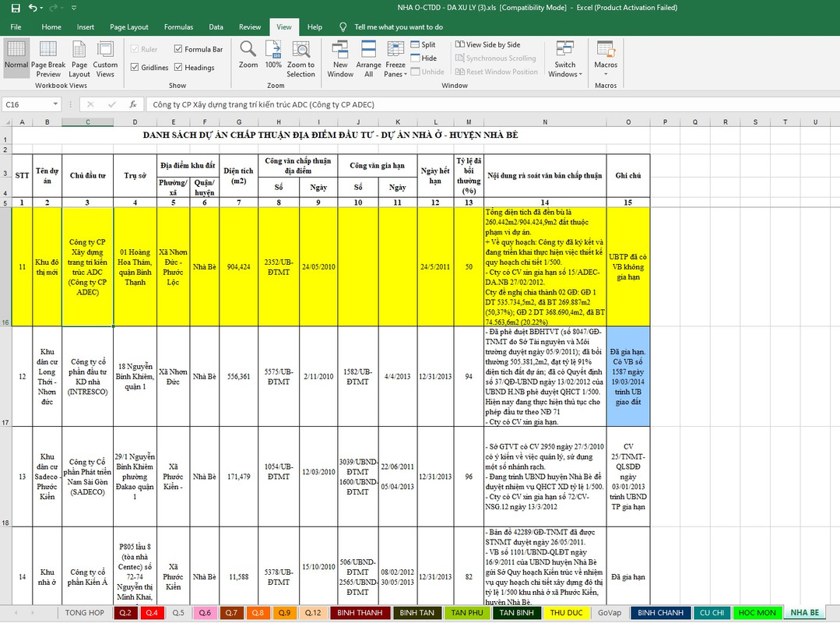Open the Page Layout tab
840x623 pixels.
[x=129, y=26]
